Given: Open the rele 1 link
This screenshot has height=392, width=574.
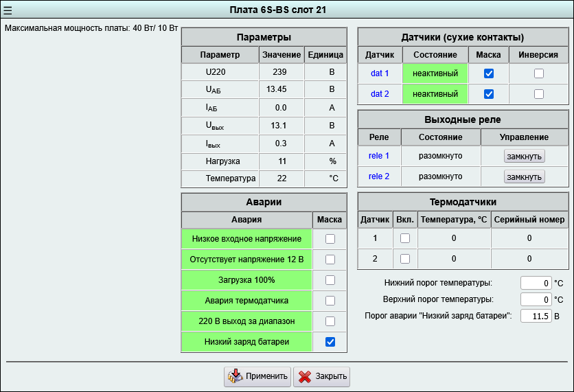Looking at the screenshot, I should click(379, 156).
